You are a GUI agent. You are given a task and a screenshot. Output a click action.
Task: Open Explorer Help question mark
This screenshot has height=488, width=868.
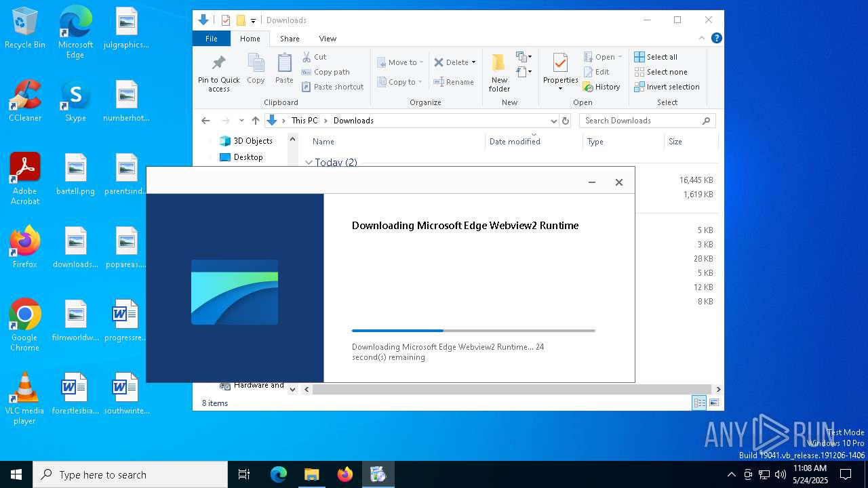716,38
